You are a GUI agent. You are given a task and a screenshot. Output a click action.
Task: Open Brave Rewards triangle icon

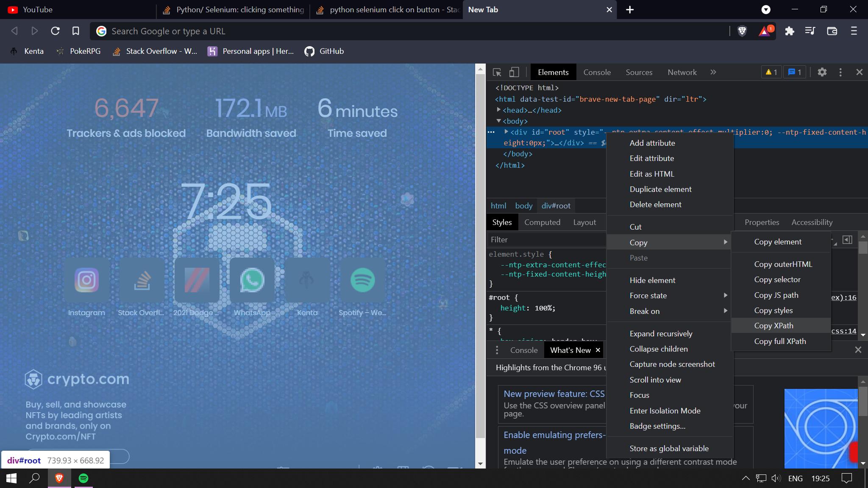pos(766,31)
